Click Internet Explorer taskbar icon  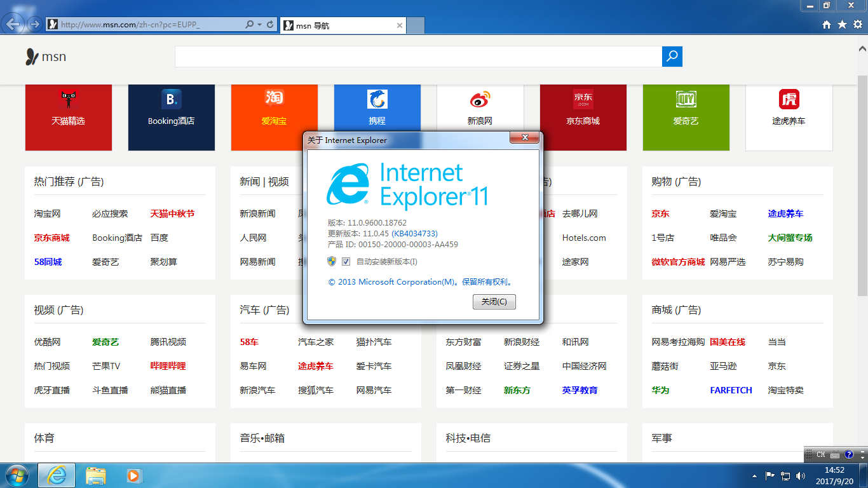pos(57,475)
